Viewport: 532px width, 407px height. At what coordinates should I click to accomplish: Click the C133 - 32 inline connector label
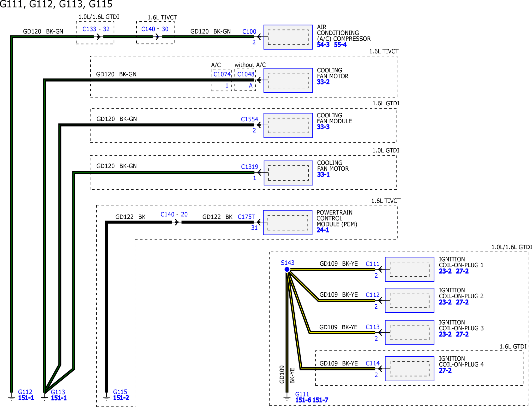96,29
